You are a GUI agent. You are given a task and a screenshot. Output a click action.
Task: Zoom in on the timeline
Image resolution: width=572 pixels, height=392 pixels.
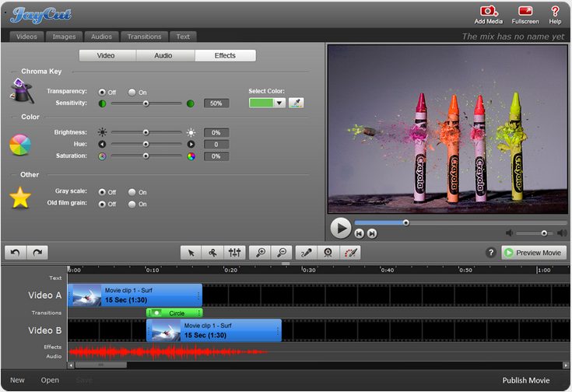[x=261, y=253]
